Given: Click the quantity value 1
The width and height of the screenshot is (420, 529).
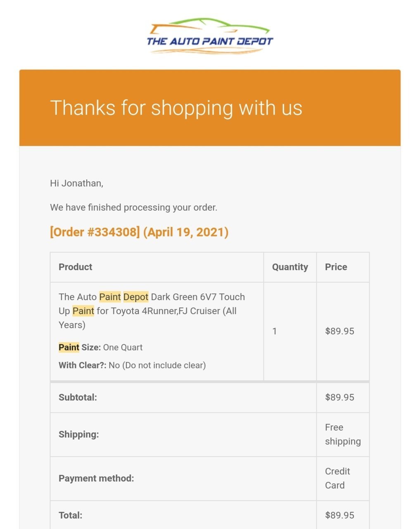Looking at the screenshot, I should coord(275,331).
